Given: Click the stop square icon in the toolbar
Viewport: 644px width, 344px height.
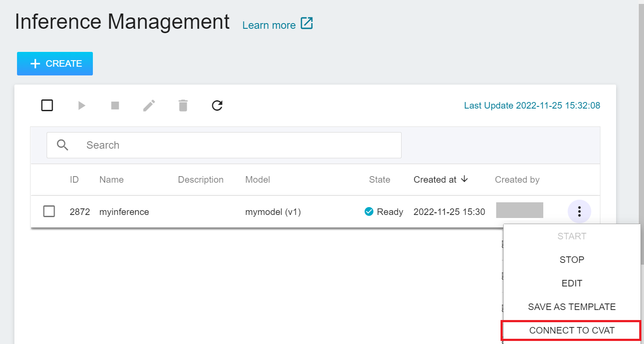Looking at the screenshot, I should click(115, 106).
